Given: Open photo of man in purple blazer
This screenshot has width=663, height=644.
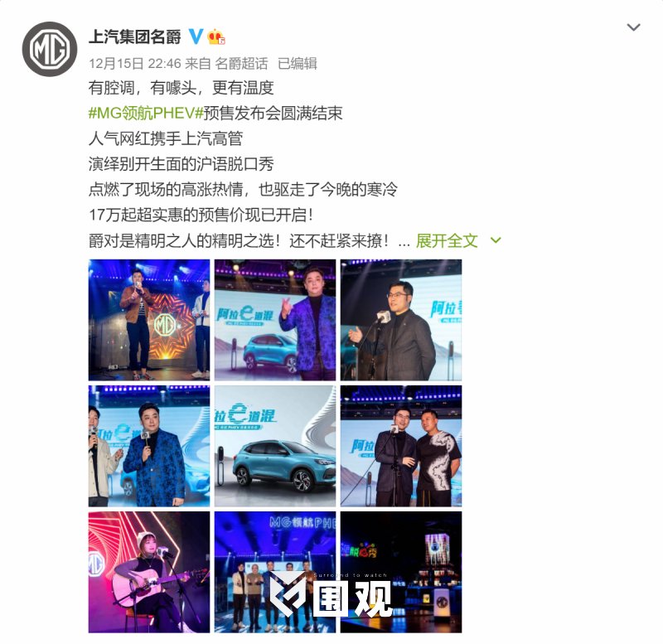Looking at the screenshot, I should (275, 320).
